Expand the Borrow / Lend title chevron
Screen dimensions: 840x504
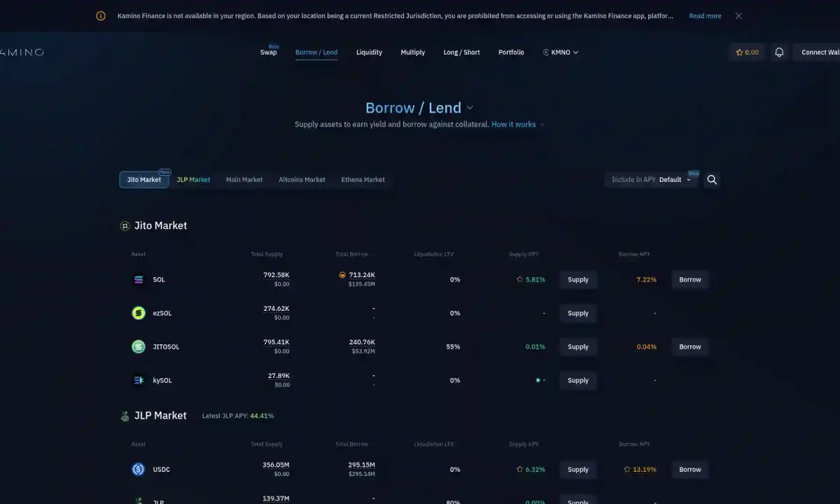(x=470, y=108)
